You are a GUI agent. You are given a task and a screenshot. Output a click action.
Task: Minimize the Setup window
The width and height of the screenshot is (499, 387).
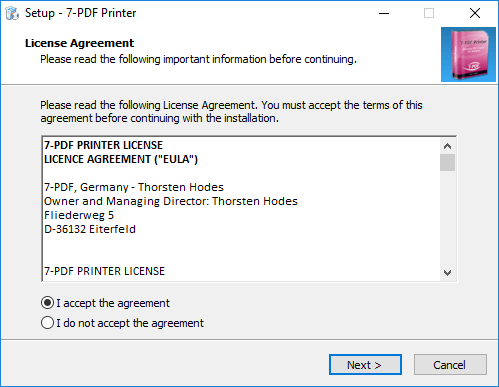[x=384, y=13]
